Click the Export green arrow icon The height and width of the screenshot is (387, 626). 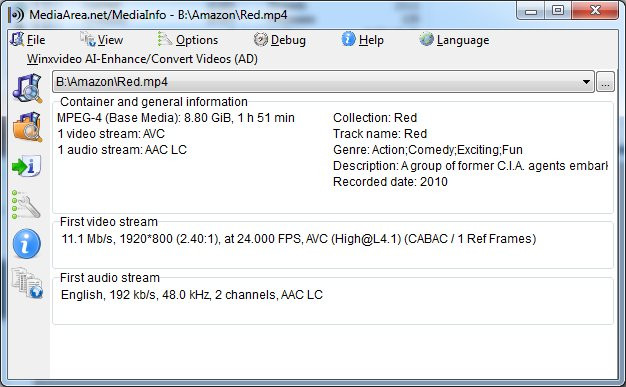(x=26, y=166)
